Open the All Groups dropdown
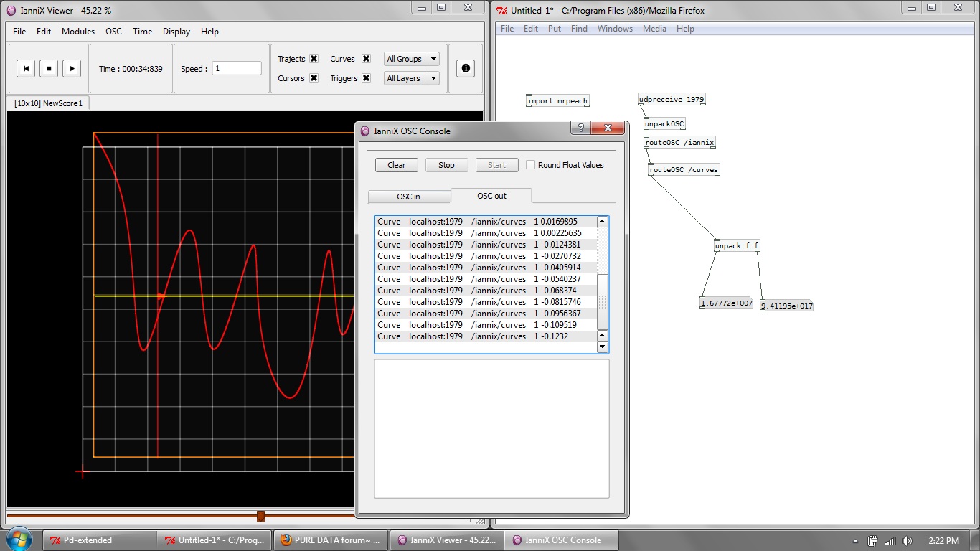Viewport: 980px width, 551px height. pos(412,59)
